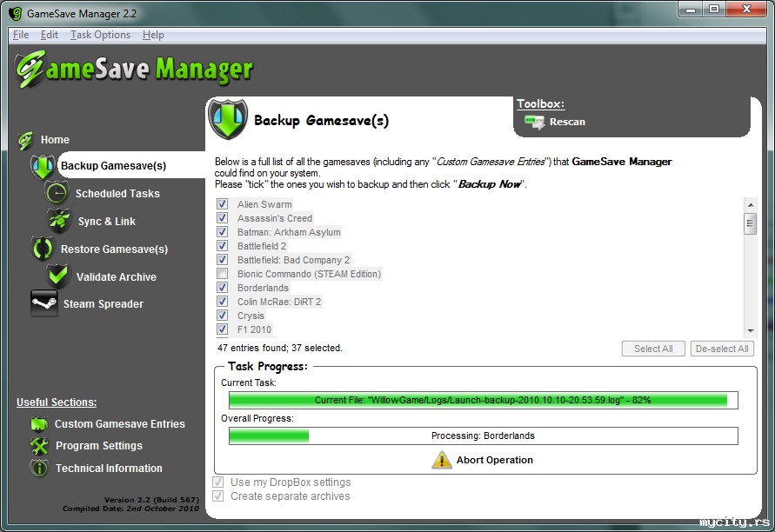Click the Technical Information icon
Viewport: 775px width, 532px height.
point(39,468)
